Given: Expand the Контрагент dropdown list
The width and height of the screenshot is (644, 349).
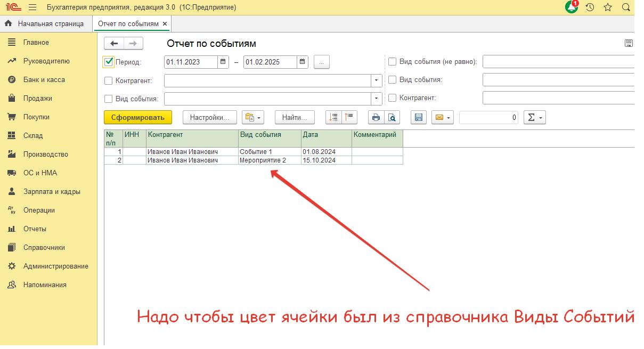Looking at the screenshot, I should point(377,81).
